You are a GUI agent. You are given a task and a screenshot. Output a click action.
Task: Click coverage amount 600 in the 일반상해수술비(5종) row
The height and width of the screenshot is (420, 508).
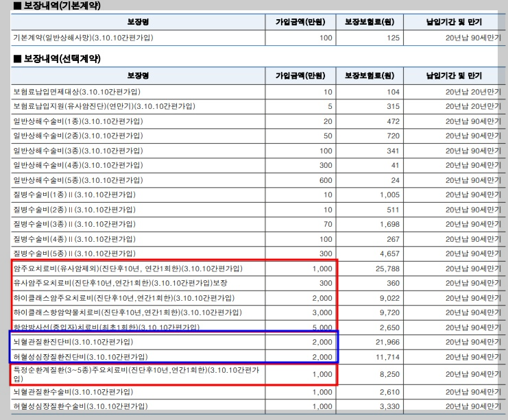[326, 180]
